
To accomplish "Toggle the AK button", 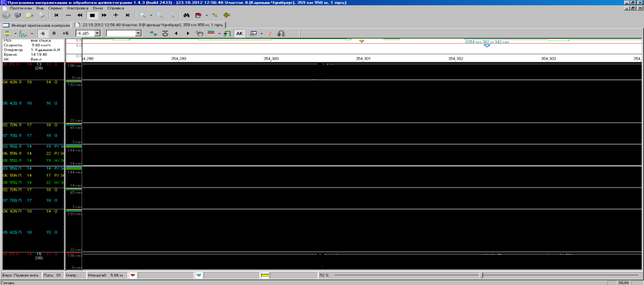I will click(x=239, y=32).
